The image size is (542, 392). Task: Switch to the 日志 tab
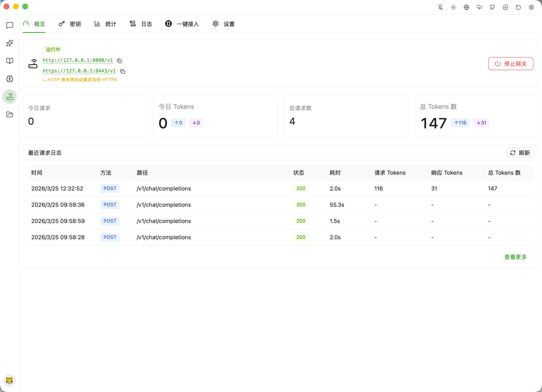coord(141,24)
